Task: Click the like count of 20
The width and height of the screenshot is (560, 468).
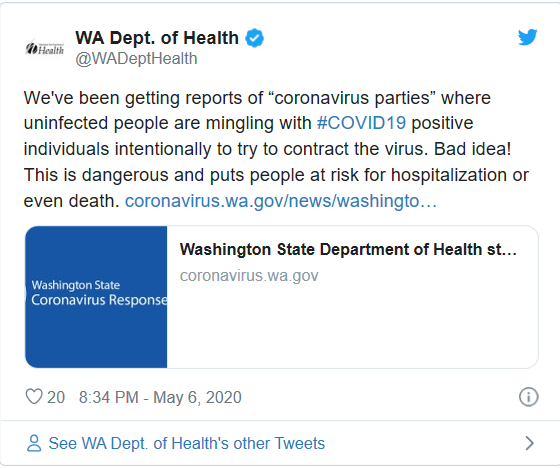Action: [56, 397]
